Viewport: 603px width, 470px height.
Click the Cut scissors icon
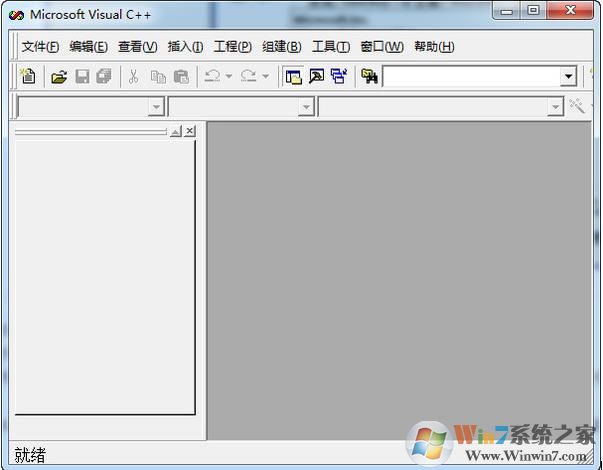[133, 77]
